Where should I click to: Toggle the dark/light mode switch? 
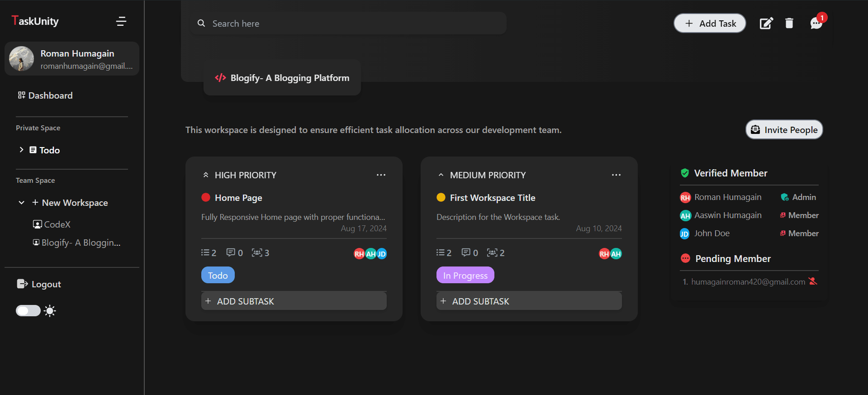[28, 311]
